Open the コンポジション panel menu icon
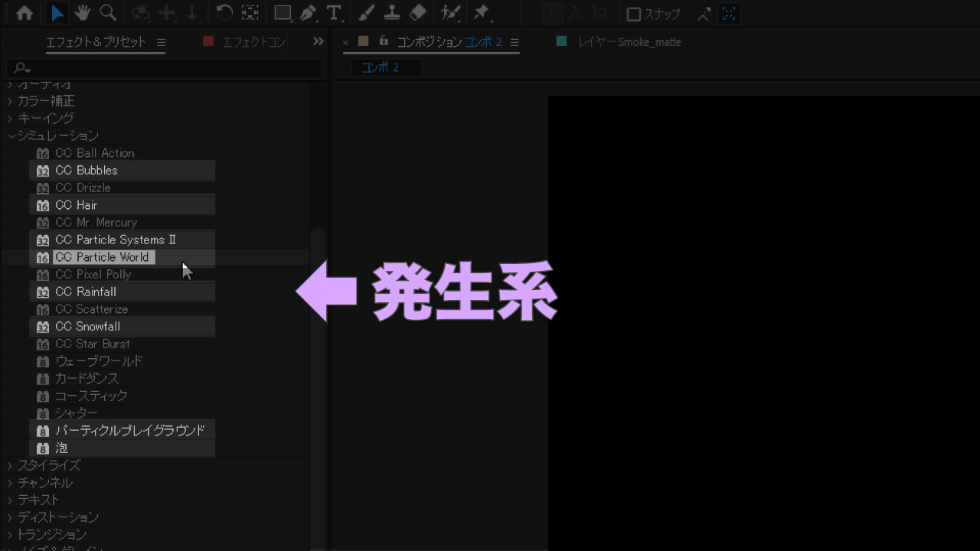 pyautogui.click(x=514, y=42)
